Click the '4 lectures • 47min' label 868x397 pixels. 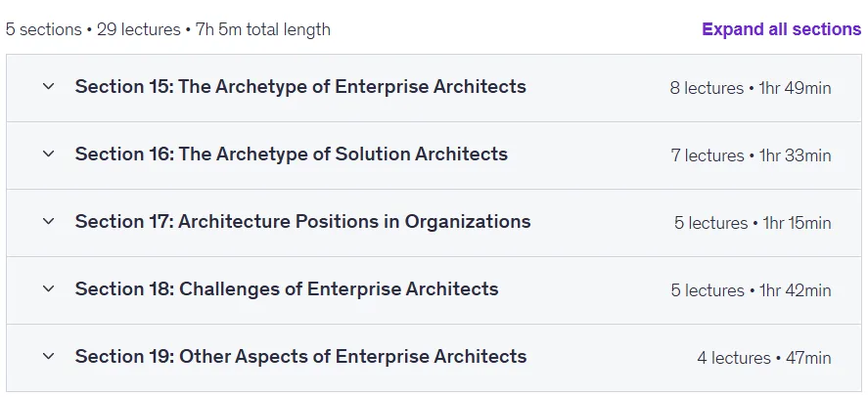pos(764,358)
